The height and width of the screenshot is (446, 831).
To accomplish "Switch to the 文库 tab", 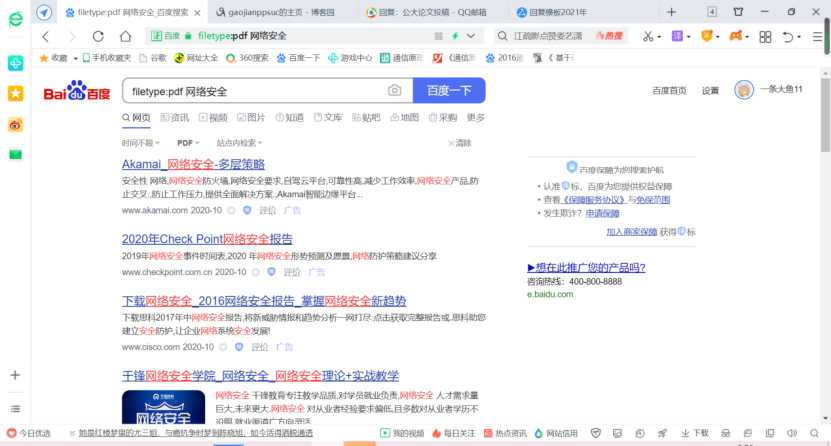I will coord(328,118).
